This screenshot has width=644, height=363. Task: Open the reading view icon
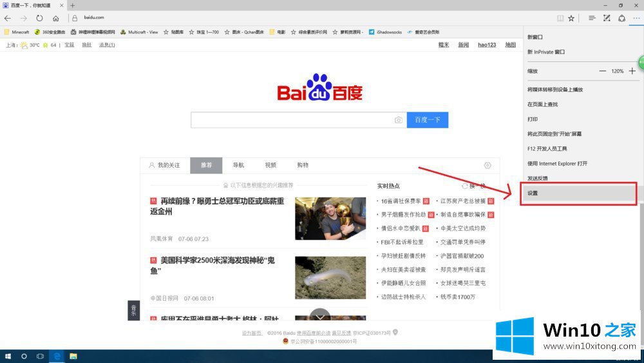(x=560, y=18)
